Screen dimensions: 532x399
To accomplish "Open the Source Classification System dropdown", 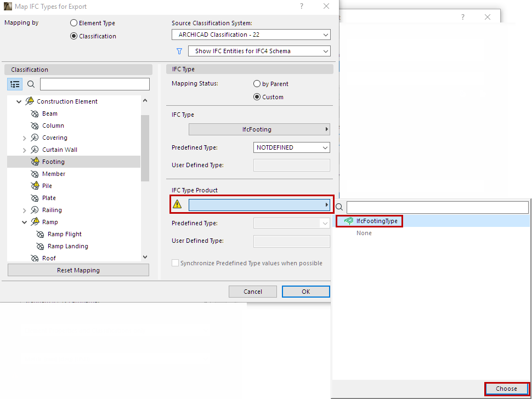I will [x=251, y=35].
